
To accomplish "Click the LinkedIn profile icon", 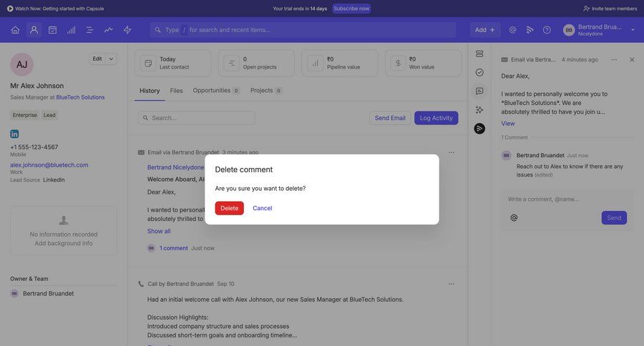I will 14,134.
